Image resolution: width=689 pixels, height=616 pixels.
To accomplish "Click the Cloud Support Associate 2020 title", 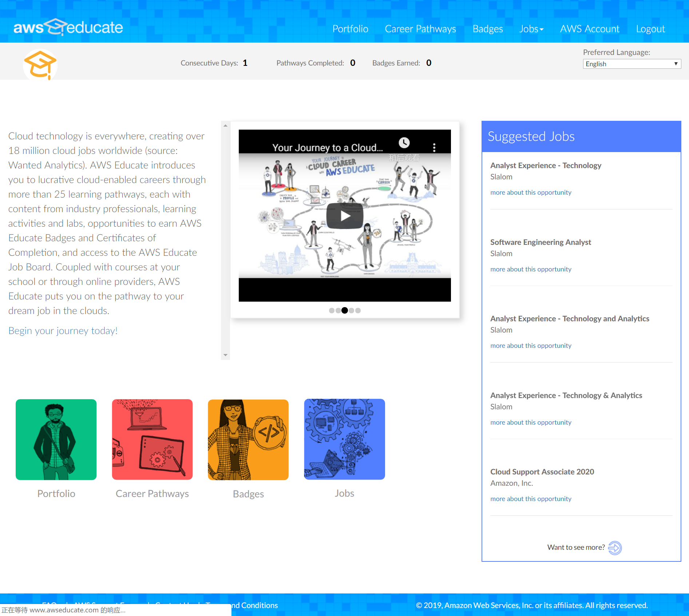I will click(x=542, y=472).
